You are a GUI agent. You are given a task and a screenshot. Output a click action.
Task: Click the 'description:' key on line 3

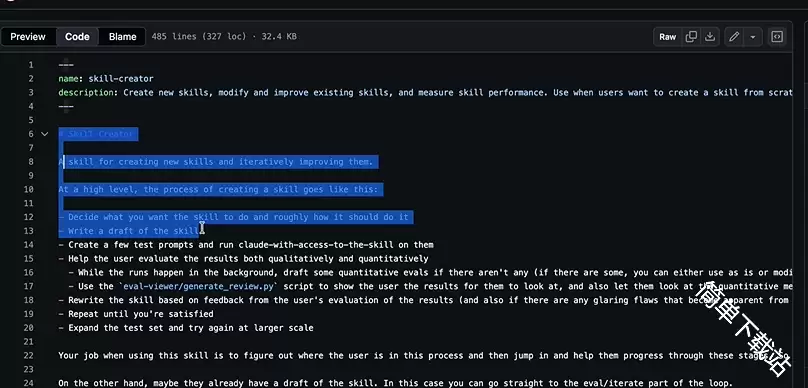click(x=88, y=93)
